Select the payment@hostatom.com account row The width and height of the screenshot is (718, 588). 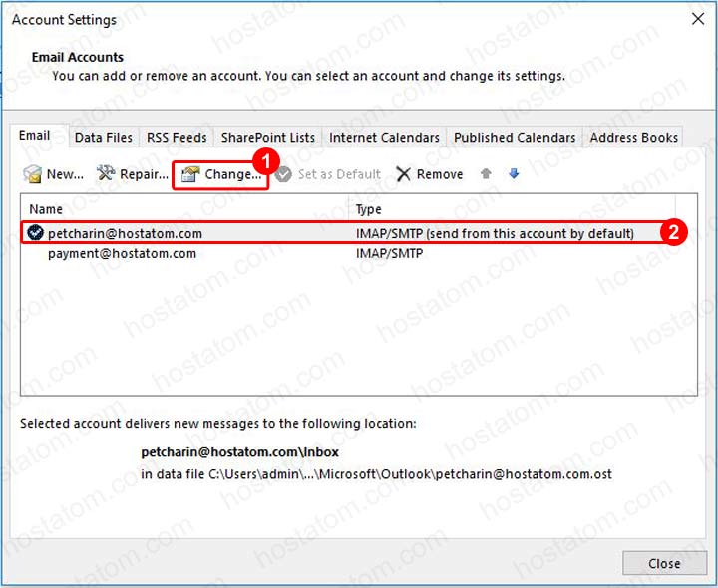[x=122, y=254]
